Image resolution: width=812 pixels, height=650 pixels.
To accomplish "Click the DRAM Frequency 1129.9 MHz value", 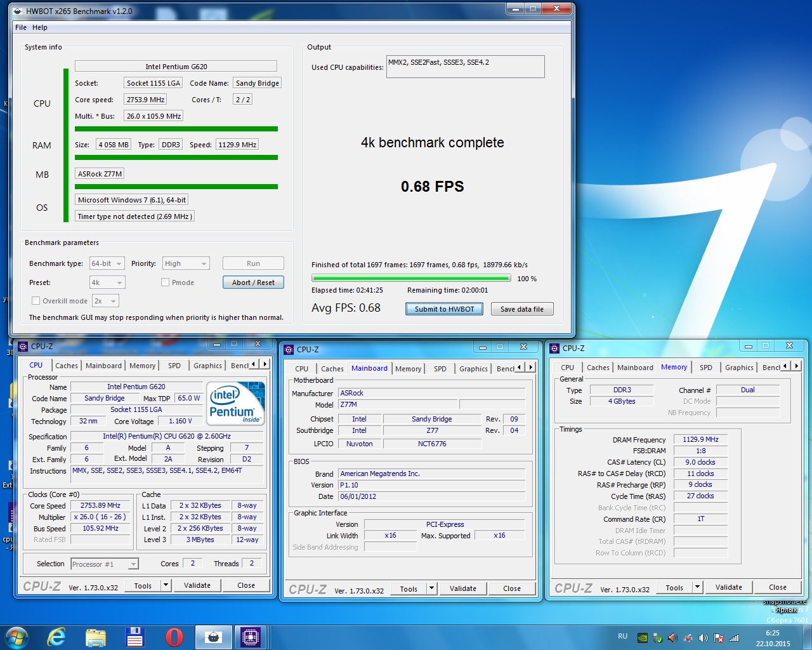I will [700, 439].
